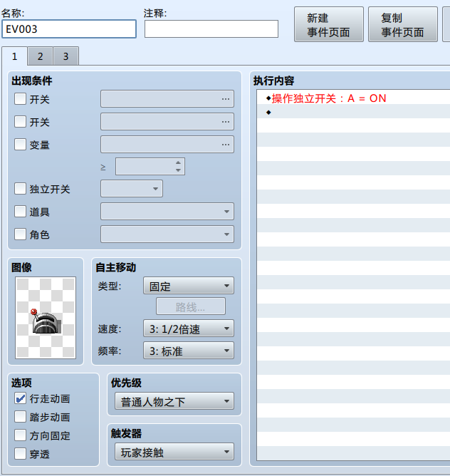Click the 复制事件页面 button
The height and width of the screenshot is (476, 450).
(403, 25)
